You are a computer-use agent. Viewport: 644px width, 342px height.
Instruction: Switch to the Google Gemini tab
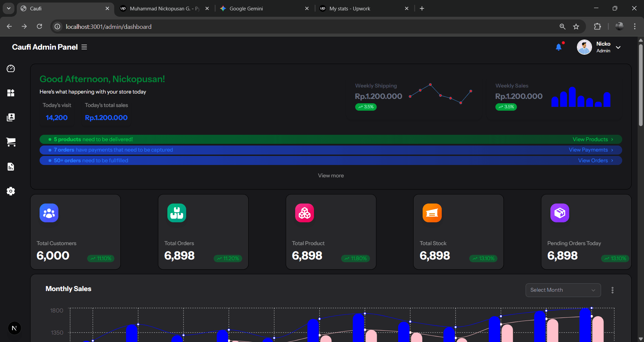246,8
